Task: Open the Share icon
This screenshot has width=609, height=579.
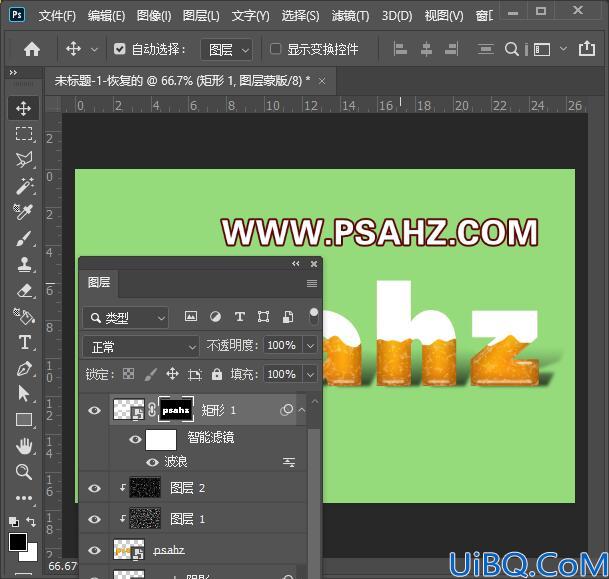Action: click(x=587, y=49)
